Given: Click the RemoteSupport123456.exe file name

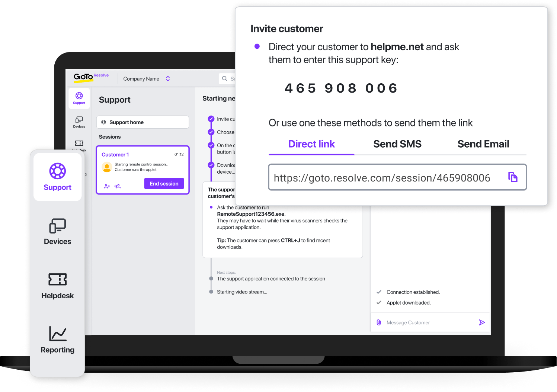Looking at the screenshot, I should coord(251,214).
